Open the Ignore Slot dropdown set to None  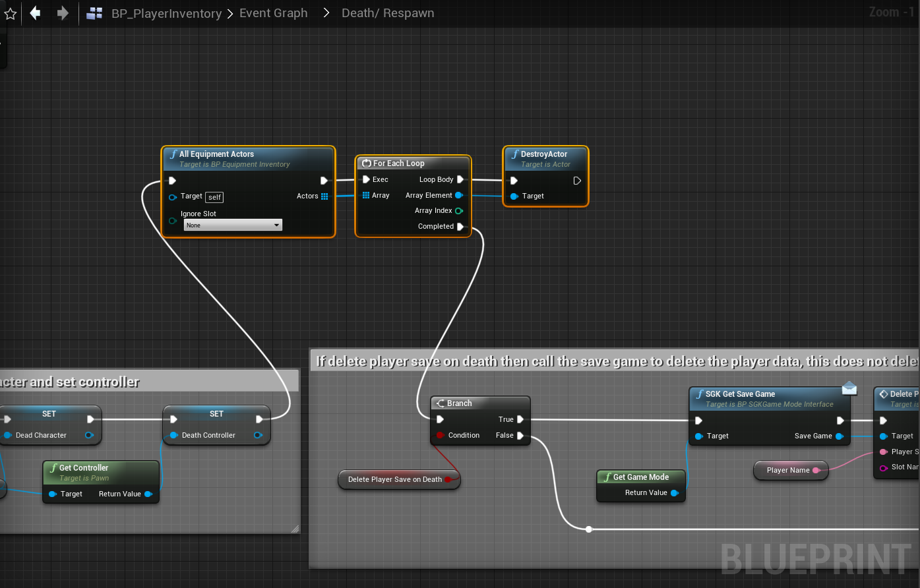233,225
